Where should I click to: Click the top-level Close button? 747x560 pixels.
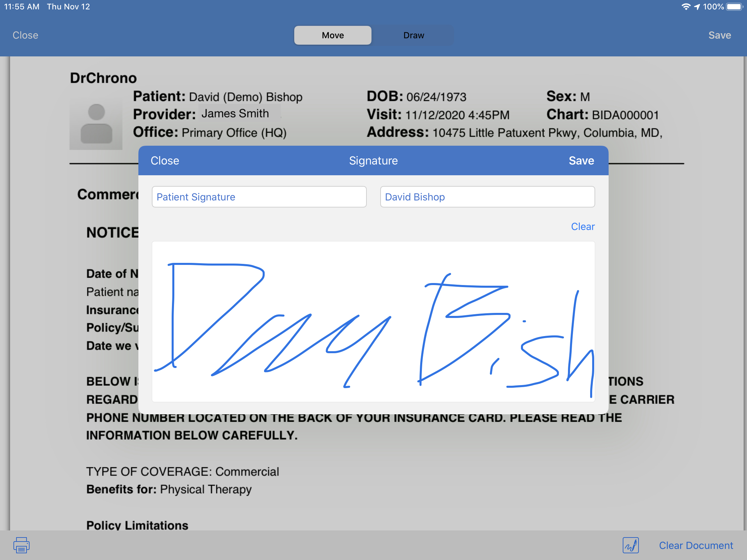pyautogui.click(x=26, y=35)
